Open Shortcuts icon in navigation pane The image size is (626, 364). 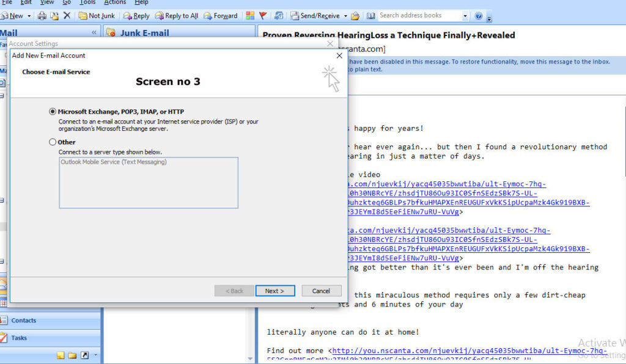(x=84, y=355)
